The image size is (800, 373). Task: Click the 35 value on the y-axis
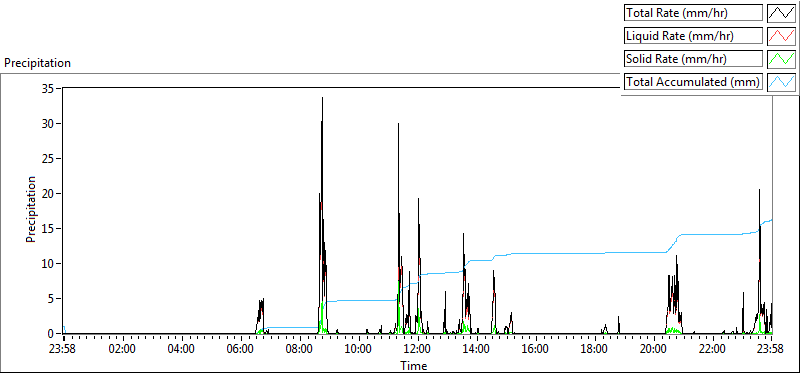click(x=48, y=88)
